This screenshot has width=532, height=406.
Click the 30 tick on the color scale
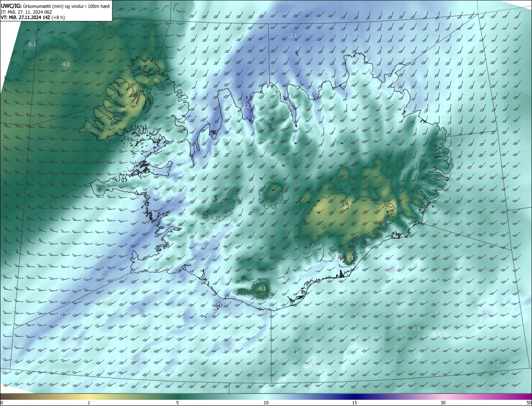pyautogui.click(x=443, y=403)
